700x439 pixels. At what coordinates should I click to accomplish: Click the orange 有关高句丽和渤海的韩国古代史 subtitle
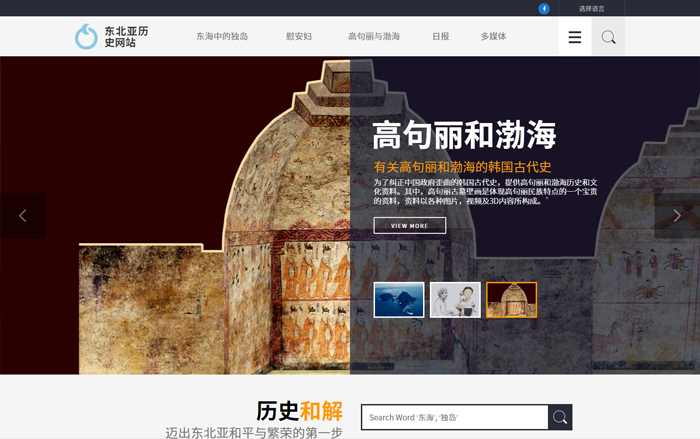tap(462, 167)
